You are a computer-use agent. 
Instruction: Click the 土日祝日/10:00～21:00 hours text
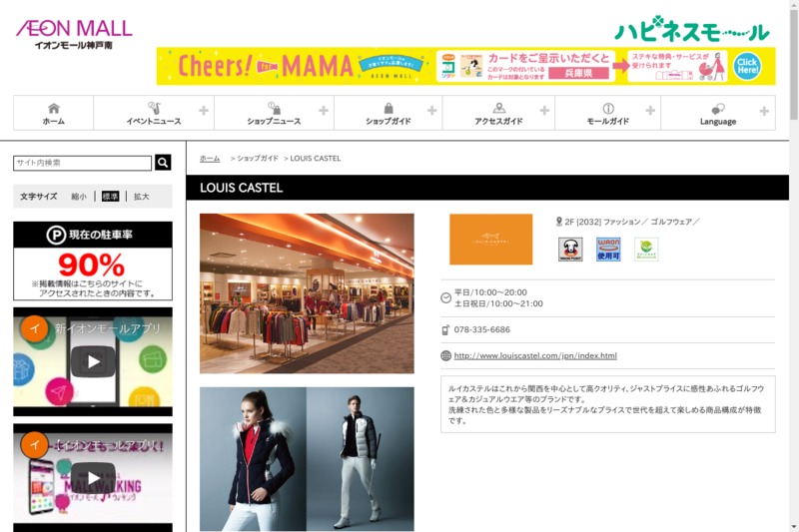498,303
